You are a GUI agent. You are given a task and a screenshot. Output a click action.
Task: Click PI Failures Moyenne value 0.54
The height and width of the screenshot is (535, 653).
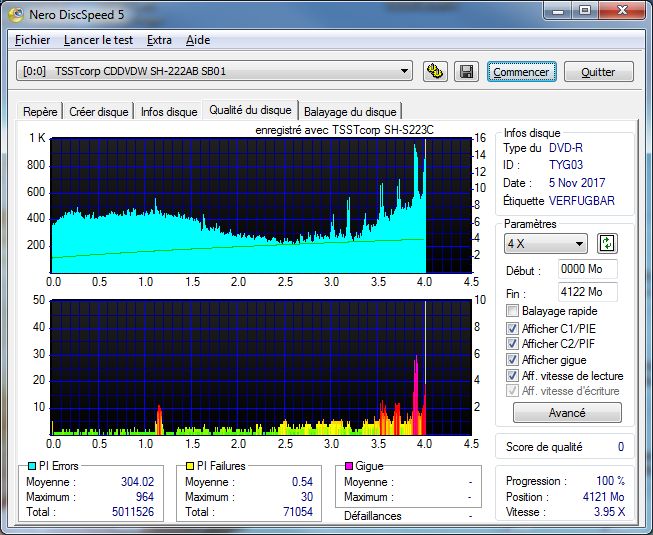click(x=302, y=482)
